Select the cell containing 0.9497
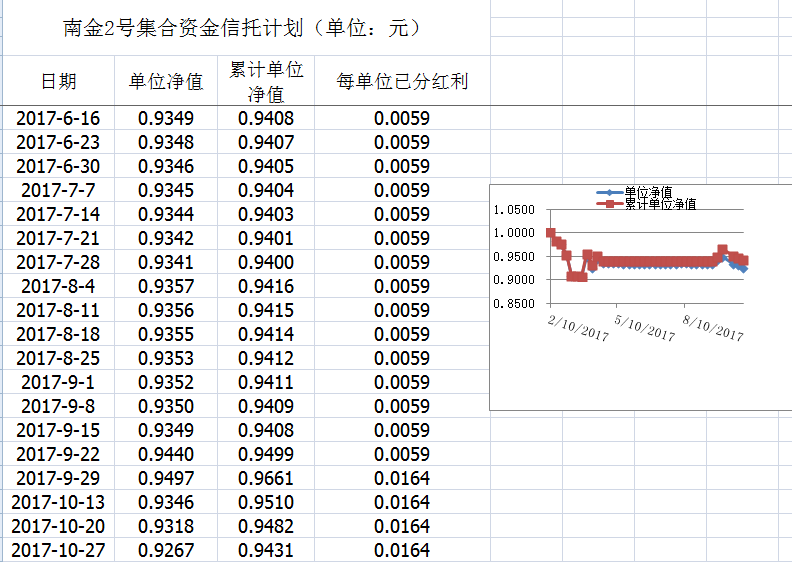The height and width of the screenshot is (562, 792). (166, 479)
